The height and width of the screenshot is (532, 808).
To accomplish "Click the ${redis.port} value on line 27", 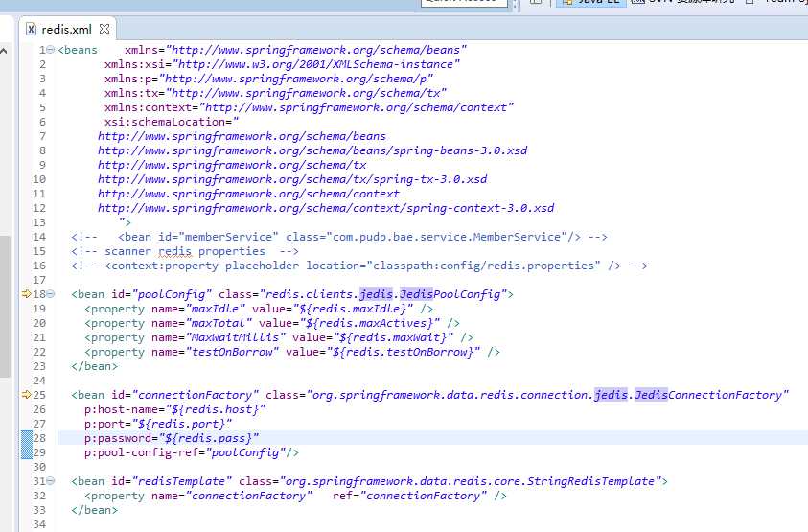I will (x=182, y=424).
